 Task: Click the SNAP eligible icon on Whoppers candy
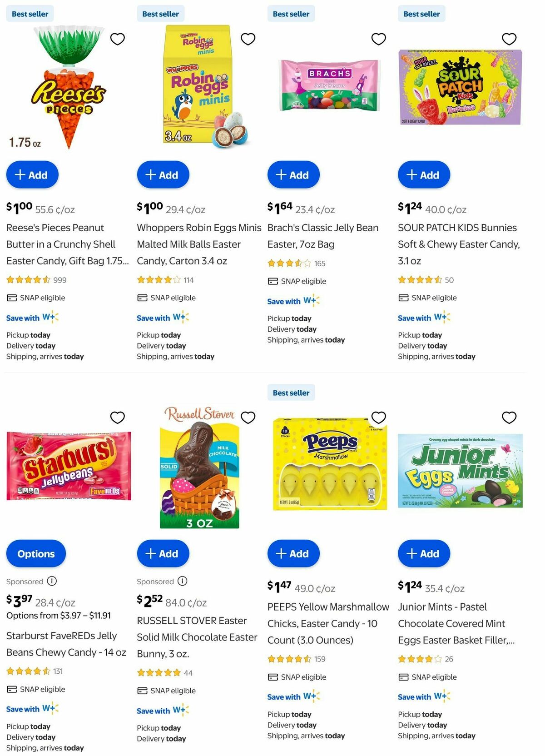tap(141, 298)
